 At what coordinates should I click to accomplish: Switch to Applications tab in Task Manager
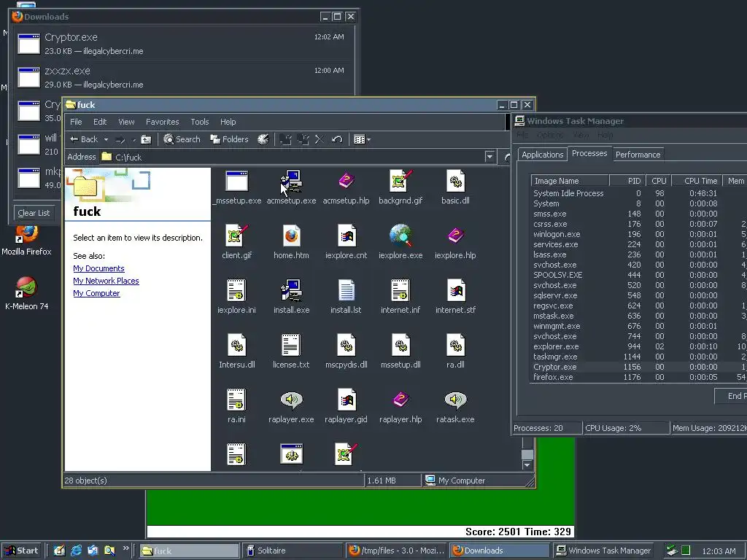[x=542, y=155]
